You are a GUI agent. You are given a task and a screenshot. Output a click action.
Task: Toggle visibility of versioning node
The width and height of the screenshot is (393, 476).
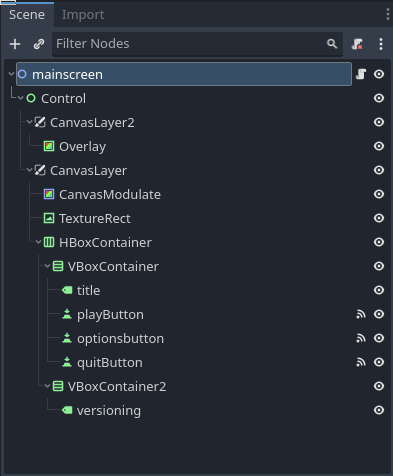379,410
